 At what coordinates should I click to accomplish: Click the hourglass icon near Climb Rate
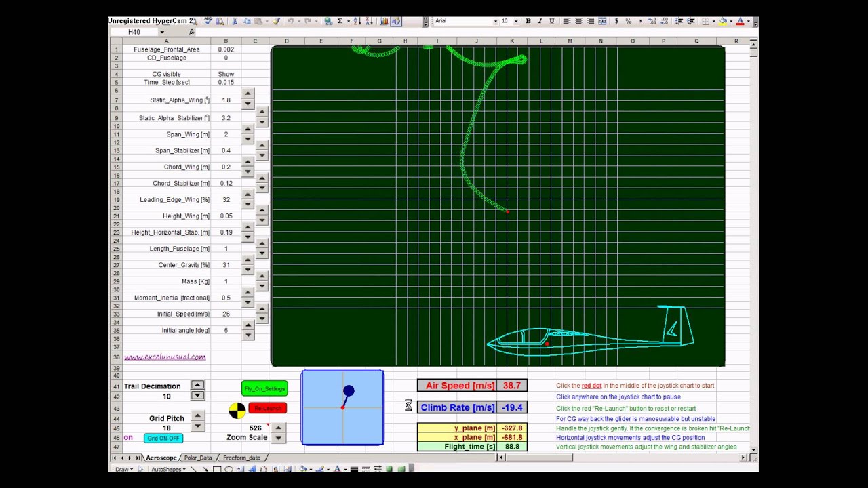coord(408,405)
